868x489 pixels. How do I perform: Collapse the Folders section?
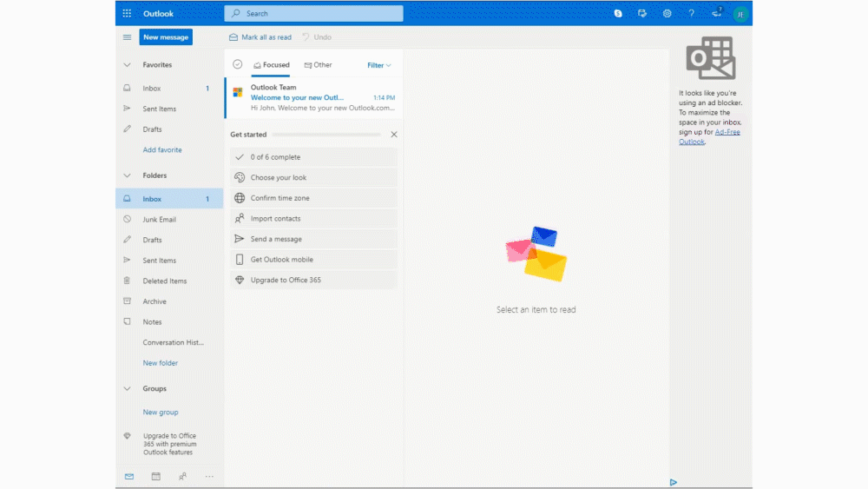click(127, 175)
